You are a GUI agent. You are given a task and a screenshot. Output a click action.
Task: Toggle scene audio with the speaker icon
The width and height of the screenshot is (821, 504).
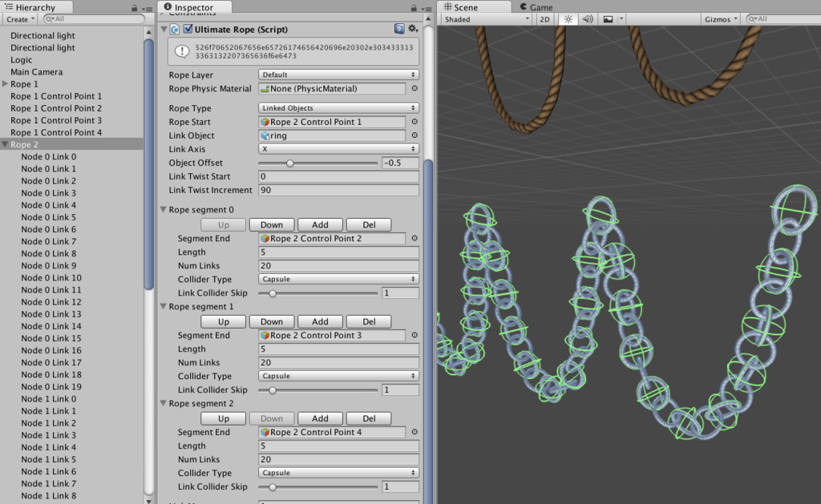coord(588,19)
